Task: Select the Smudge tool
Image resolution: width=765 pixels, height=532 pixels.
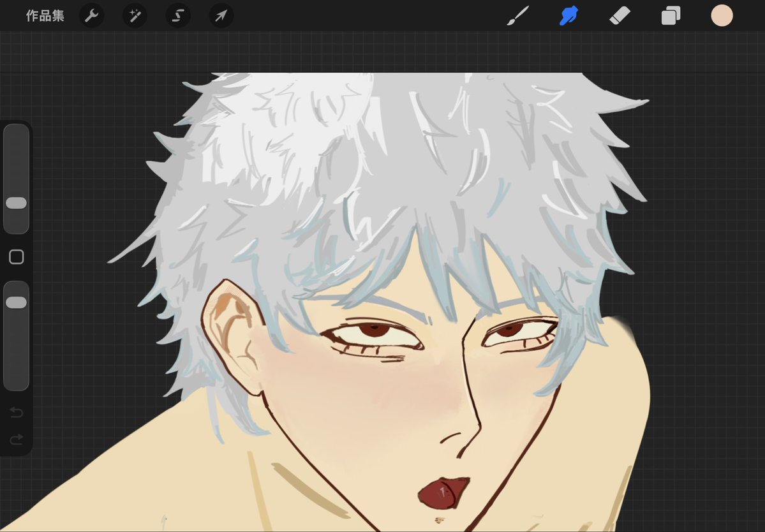Action: coord(569,15)
